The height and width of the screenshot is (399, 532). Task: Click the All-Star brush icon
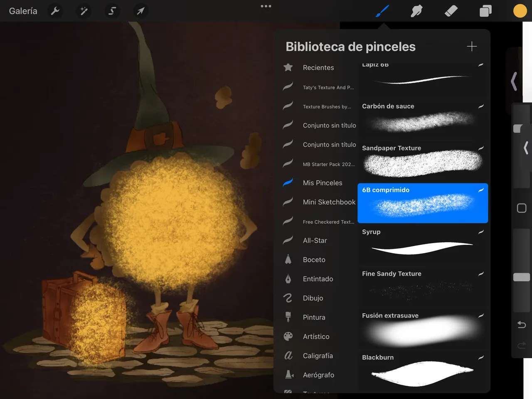click(x=288, y=240)
